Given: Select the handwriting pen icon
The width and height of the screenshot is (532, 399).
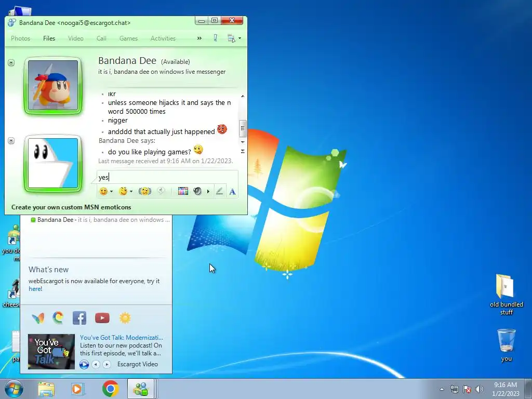Looking at the screenshot, I should [220, 191].
